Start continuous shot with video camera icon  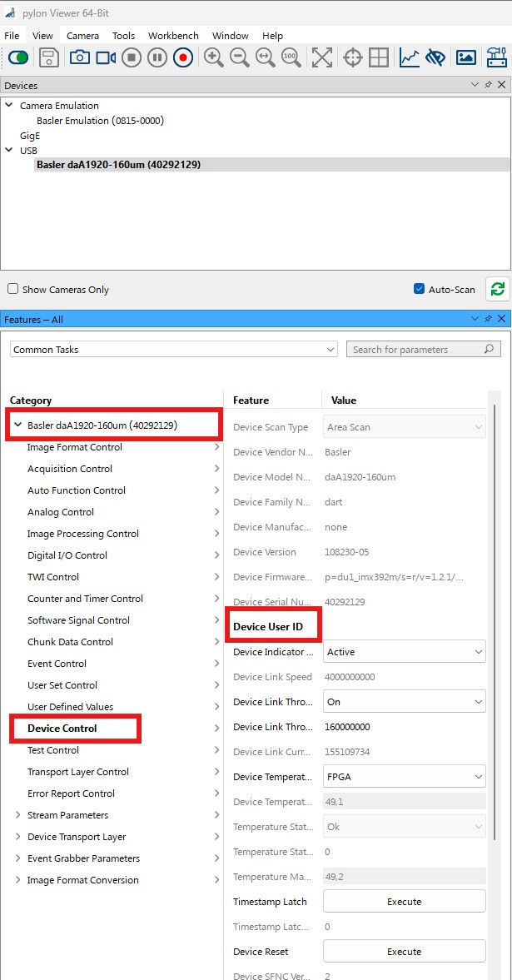tap(106, 58)
